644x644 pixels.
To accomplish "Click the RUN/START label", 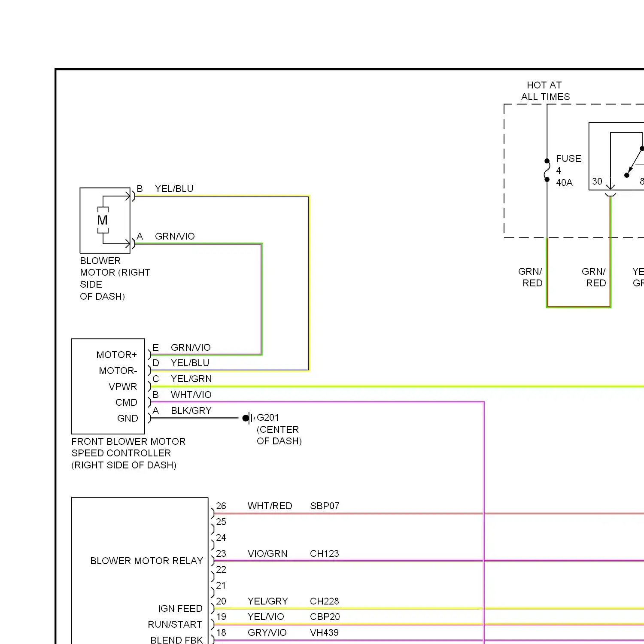I will pyautogui.click(x=175, y=624).
